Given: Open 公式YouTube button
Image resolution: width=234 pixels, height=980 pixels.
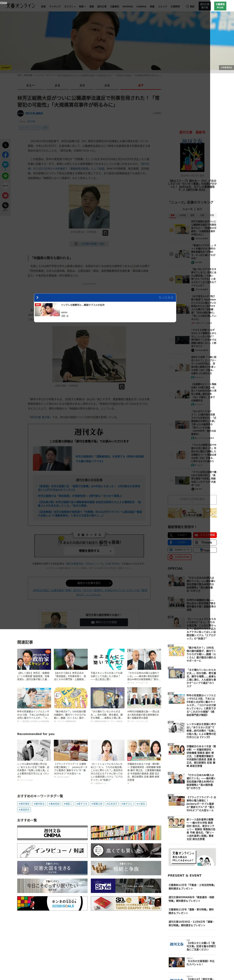Looking at the screenshot, I should (x=180, y=557).
